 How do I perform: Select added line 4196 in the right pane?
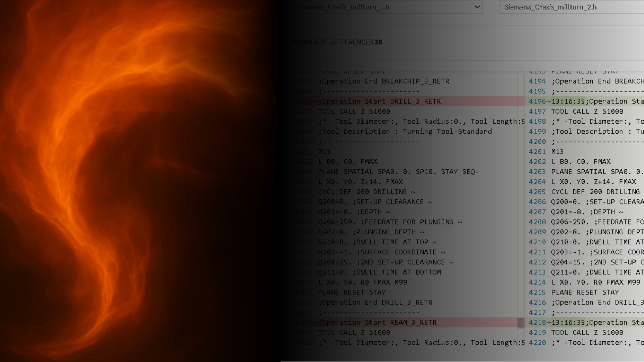597,101
